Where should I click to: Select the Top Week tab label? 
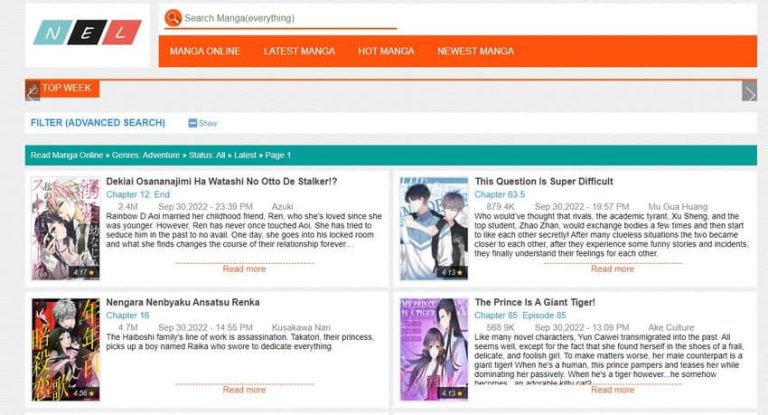(x=67, y=88)
